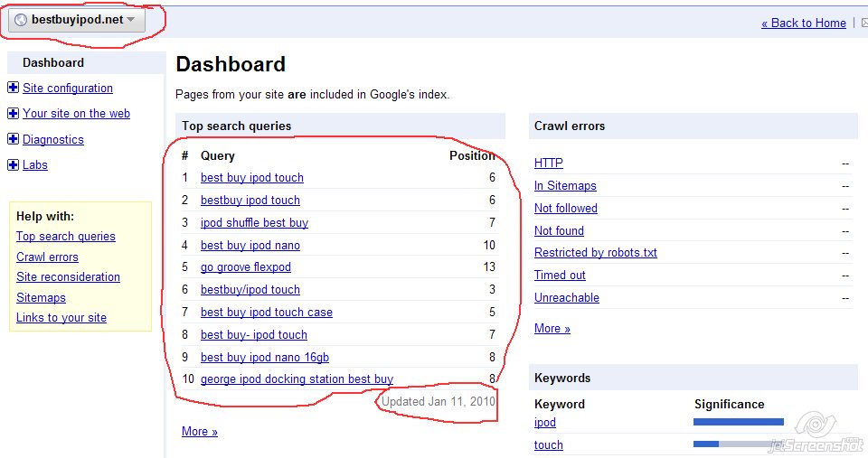Screen dimensions: 868x458
Task: Click the 'touch' keyword significance bar
Action: point(738,444)
